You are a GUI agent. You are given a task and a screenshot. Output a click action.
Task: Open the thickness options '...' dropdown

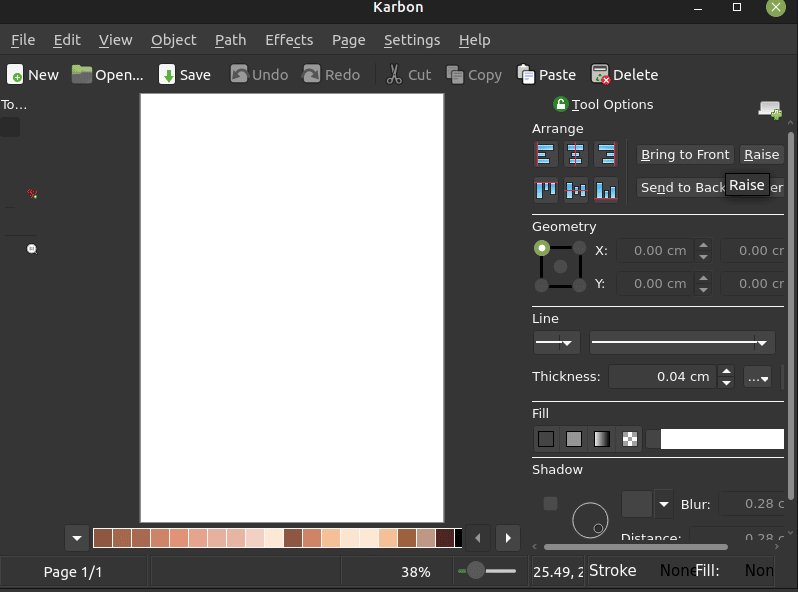(757, 377)
